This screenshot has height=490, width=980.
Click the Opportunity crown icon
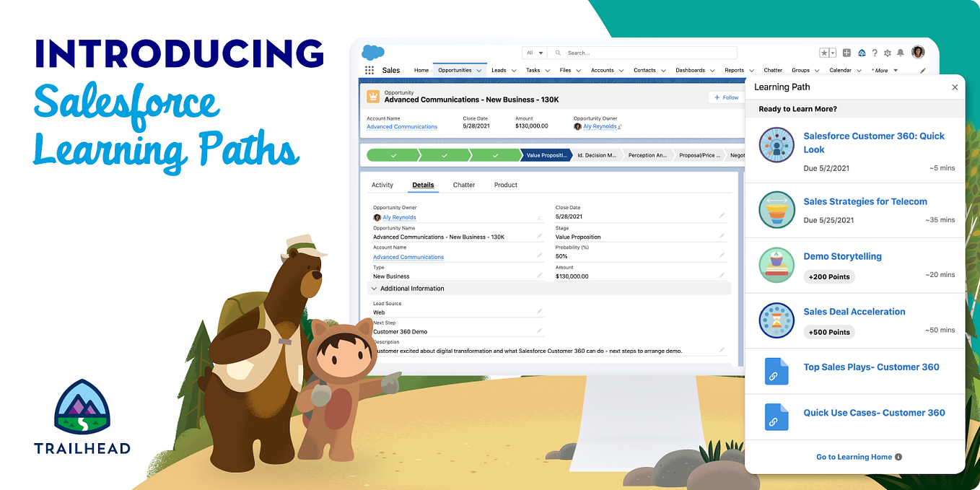click(x=373, y=96)
